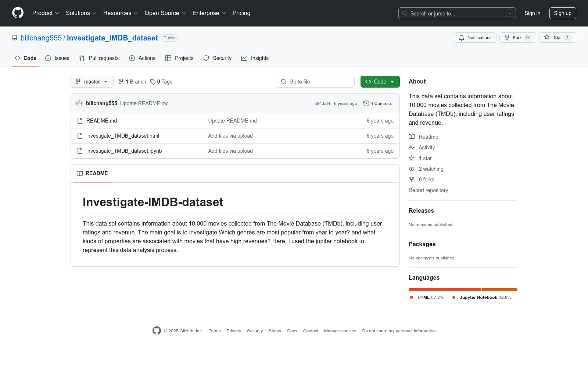Click Do not share my personal information
588x368 pixels.
coord(399,331)
